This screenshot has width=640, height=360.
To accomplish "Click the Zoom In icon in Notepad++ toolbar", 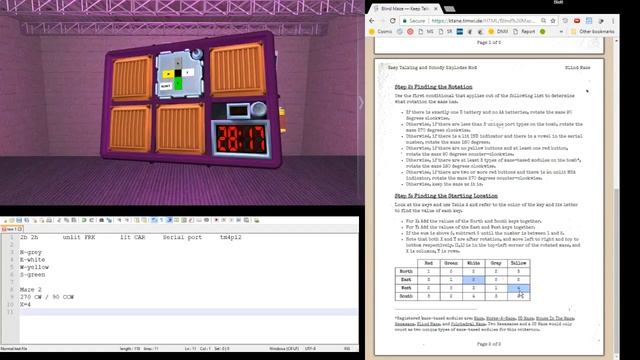I will tap(119, 220).
